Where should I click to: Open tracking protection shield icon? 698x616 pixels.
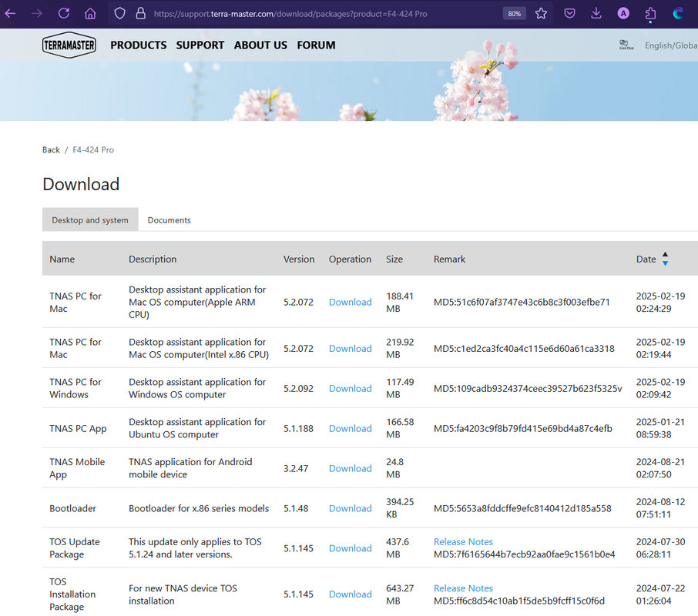(x=119, y=13)
